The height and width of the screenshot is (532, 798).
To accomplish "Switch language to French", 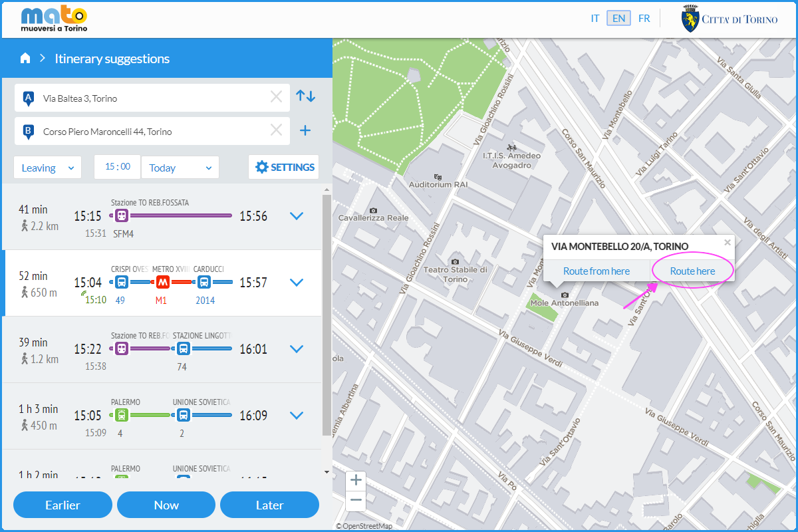I will point(644,19).
